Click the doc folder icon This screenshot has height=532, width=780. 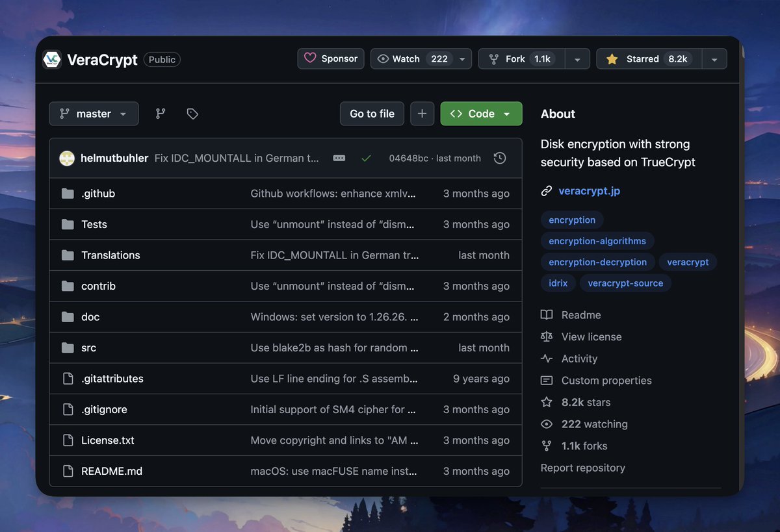click(68, 317)
